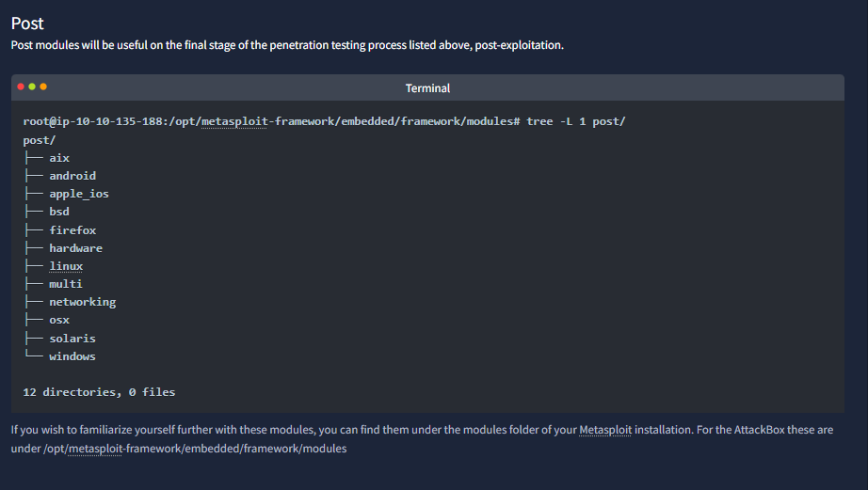Screen dimensions: 868x490
Task: Select the bsd directory entry
Action: pos(59,212)
